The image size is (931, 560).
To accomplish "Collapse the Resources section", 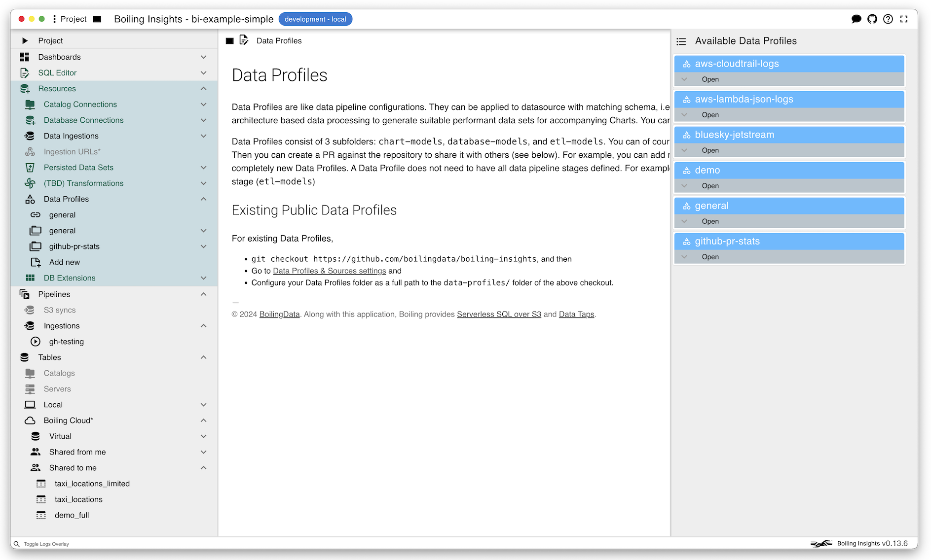I will pyautogui.click(x=203, y=88).
